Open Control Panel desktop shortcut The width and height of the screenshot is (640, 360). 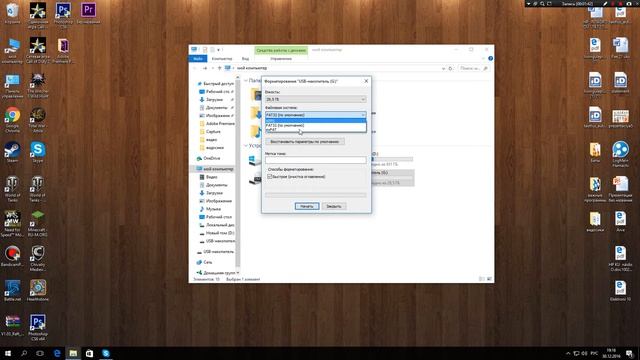(x=12, y=85)
